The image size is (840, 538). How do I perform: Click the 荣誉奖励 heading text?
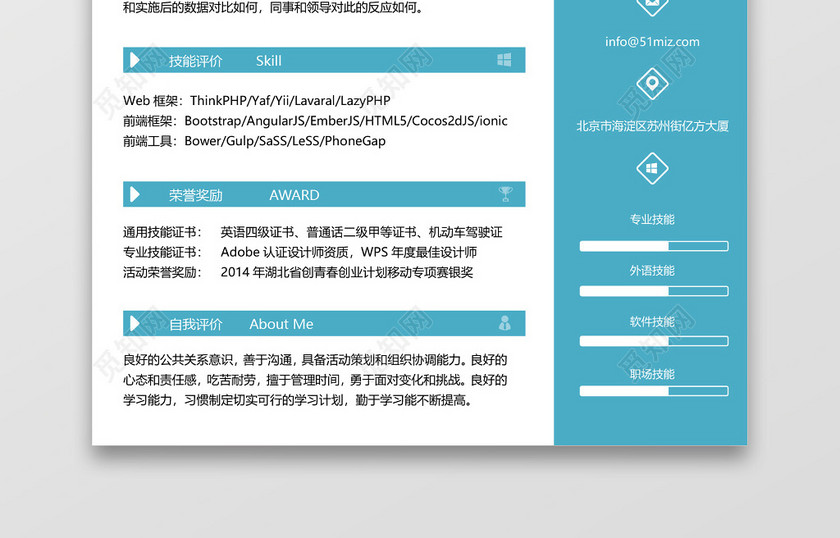click(196, 195)
